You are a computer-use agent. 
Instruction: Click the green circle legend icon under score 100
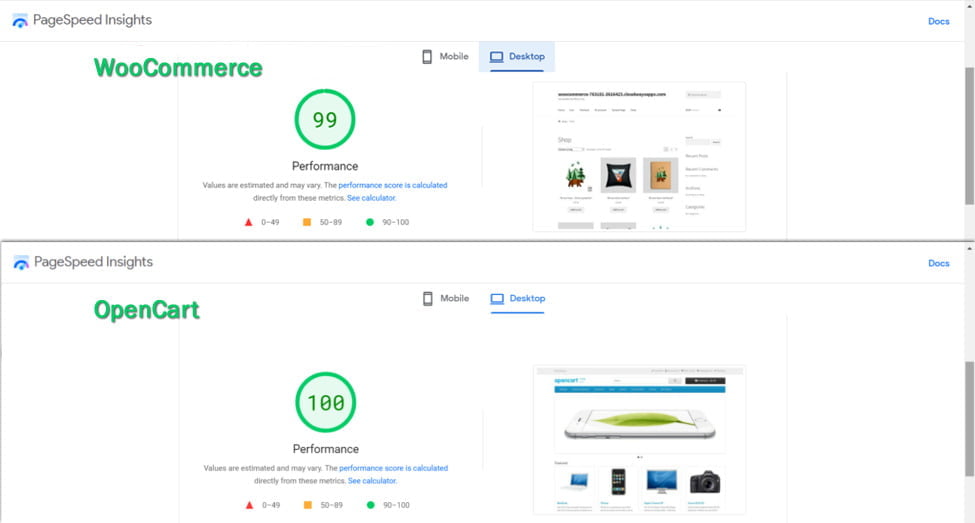click(x=369, y=505)
